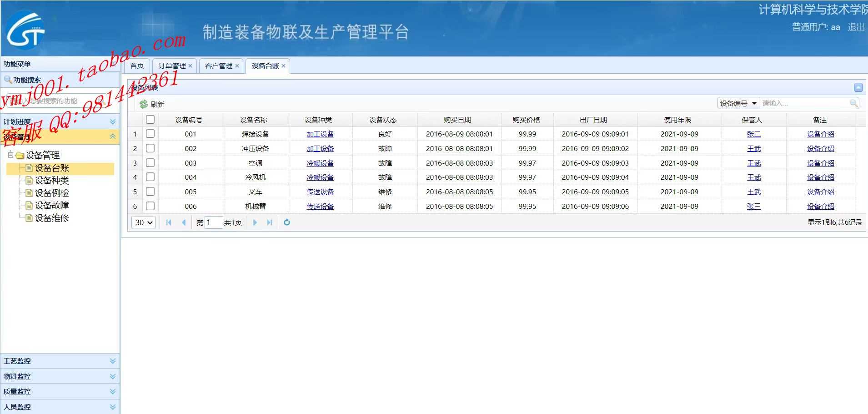
Task: Expand the 计划进度 accordion section
Action: tap(113, 121)
